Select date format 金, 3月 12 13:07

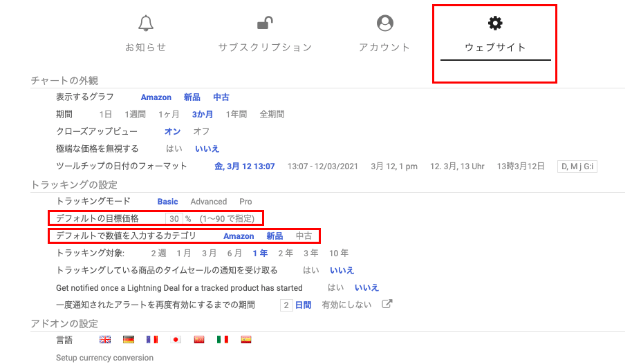click(245, 166)
